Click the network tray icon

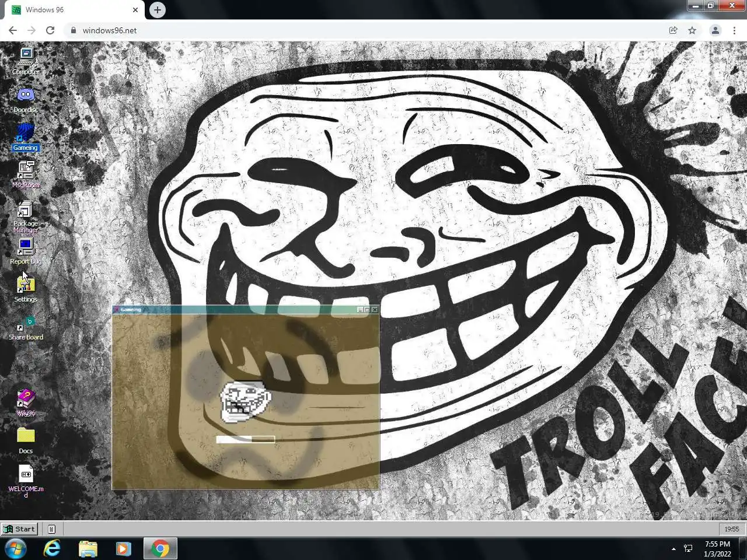tap(689, 548)
